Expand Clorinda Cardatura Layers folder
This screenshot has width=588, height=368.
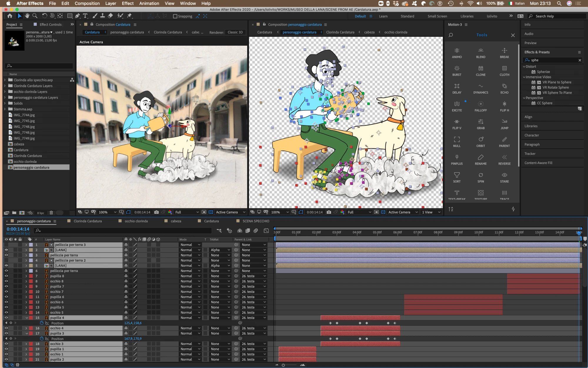(x=5, y=86)
